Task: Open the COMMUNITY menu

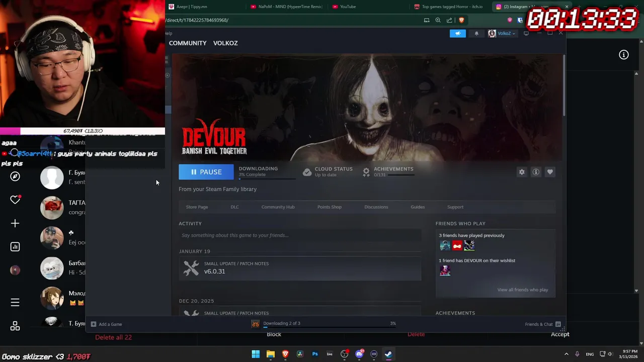Action: click(188, 43)
